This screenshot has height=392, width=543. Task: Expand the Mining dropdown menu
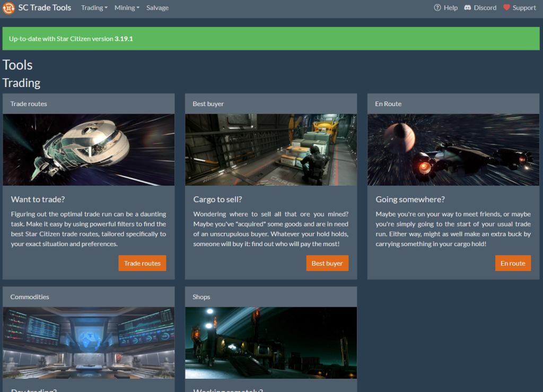[x=127, y=8]
